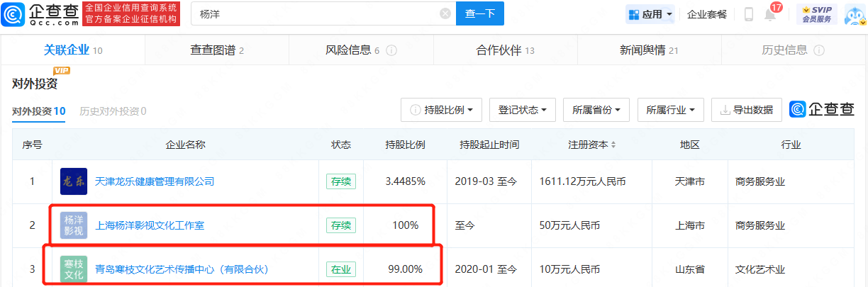Click the 50万元人民币 capital cell
This screenshot has height=287, width=868.
pos(571,225)
